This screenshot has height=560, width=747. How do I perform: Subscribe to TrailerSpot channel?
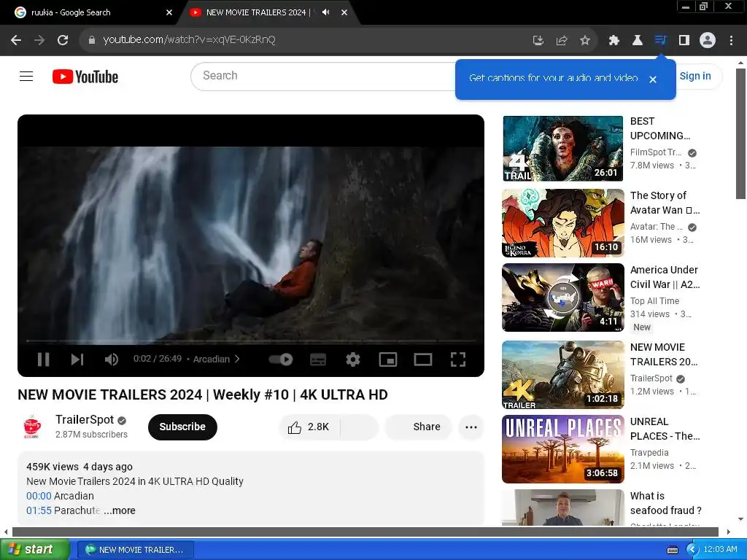pyautogui.click(x=182, y=427)
